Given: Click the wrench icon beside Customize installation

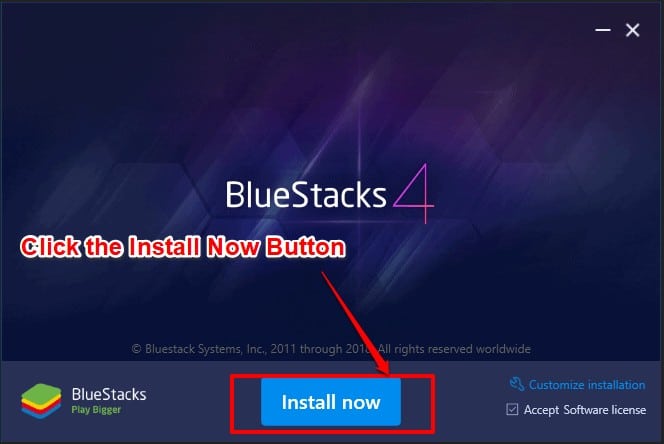Looking at the screenshot, I should [517, 384].
